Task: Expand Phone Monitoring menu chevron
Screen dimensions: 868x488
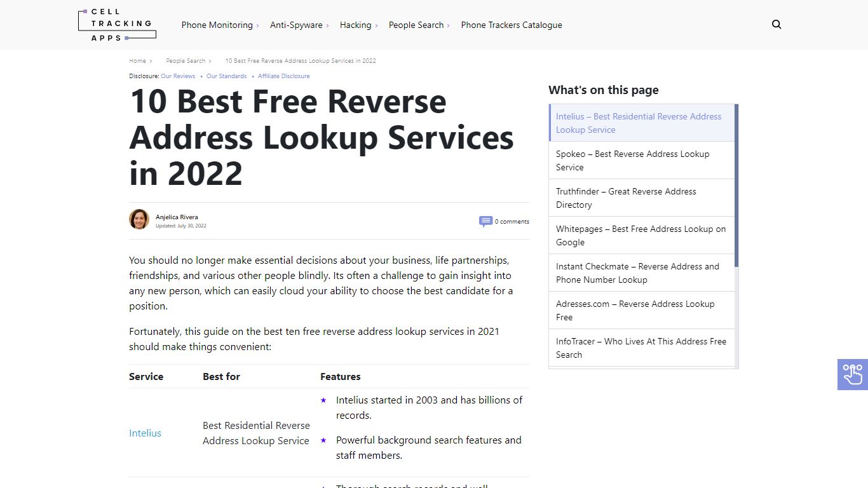Action: [x=257, y=25]
